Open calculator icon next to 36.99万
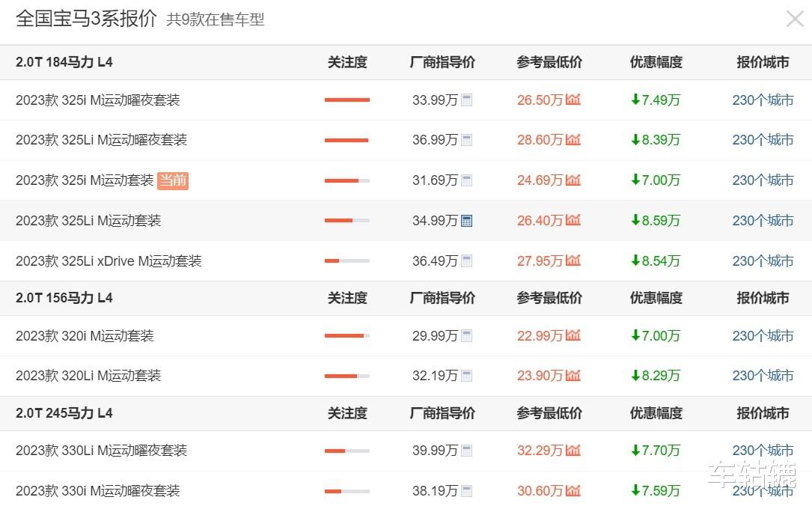Image resolution: width=812 pixels, height=509 pixels. click(466, 140)
